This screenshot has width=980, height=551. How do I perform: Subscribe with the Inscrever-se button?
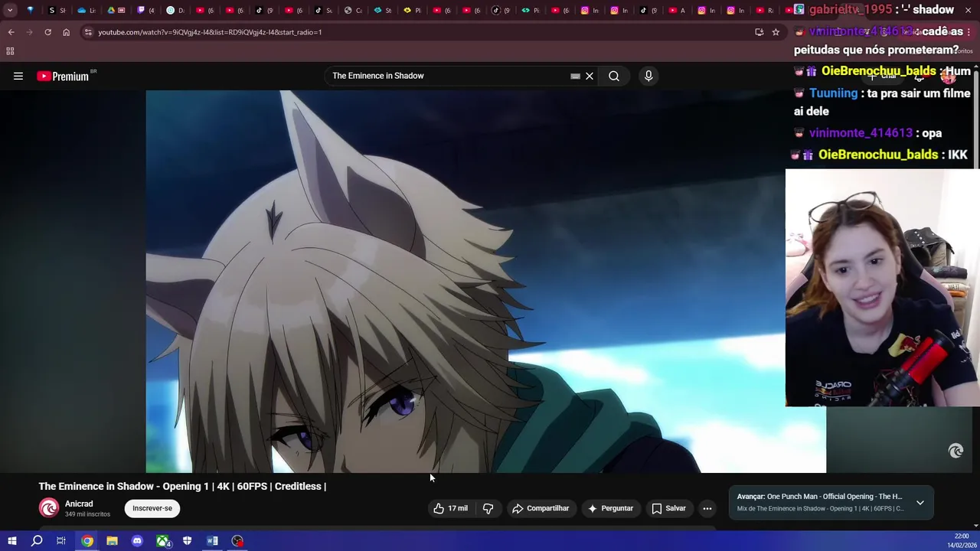click(x=152, y=508)
